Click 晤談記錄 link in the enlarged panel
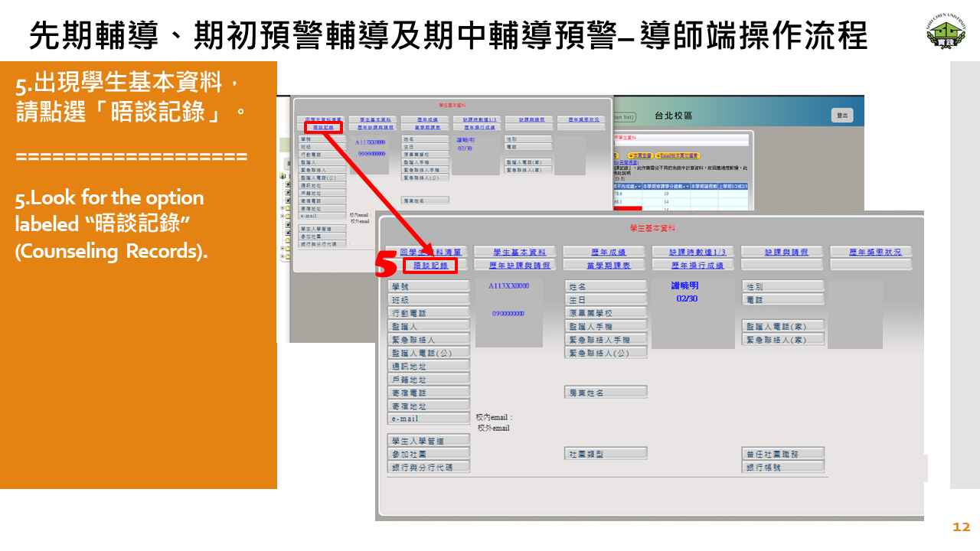 tap(430, 266)
